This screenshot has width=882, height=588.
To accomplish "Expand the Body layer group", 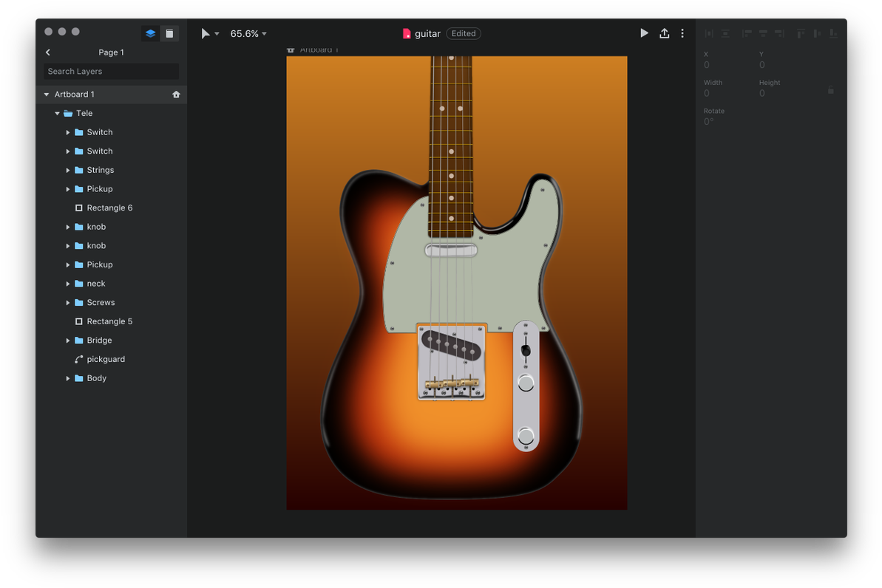I will point(68,377).
